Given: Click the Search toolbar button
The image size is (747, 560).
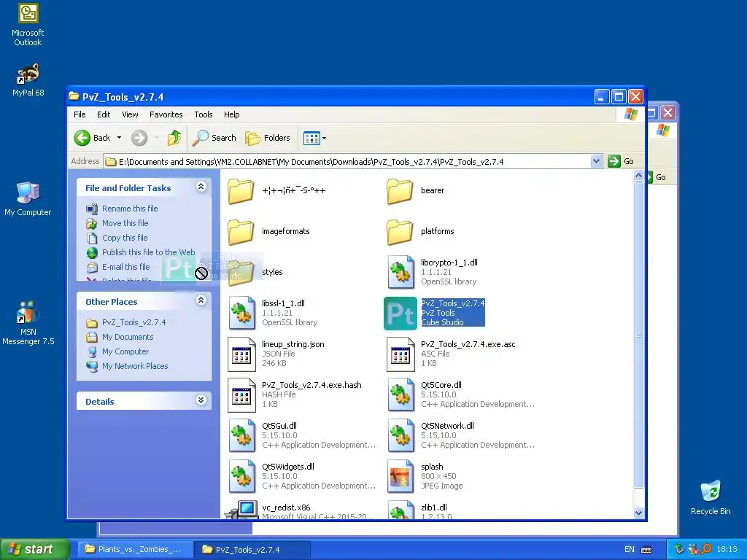Looking at the screenshot, I should [x=214, y=138].
